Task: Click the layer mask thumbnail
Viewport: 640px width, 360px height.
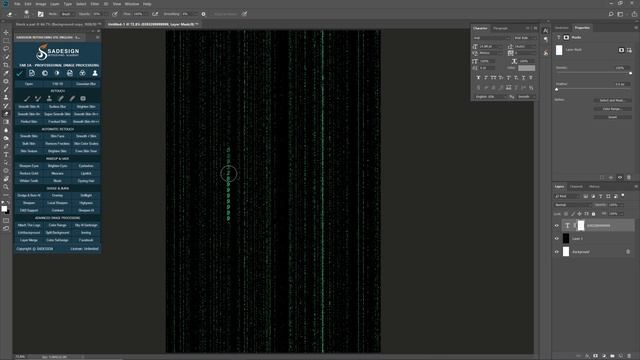Action: pos(581,226)
